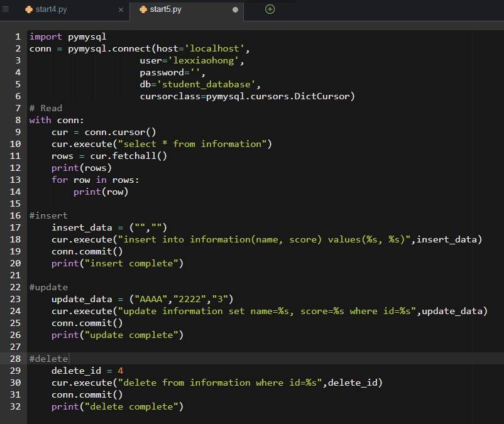Click the 'localhost' string in line 2
Image resolution: width=504 pixels, height=424 pixels.
pyautogui.click(x=214, y=48)
